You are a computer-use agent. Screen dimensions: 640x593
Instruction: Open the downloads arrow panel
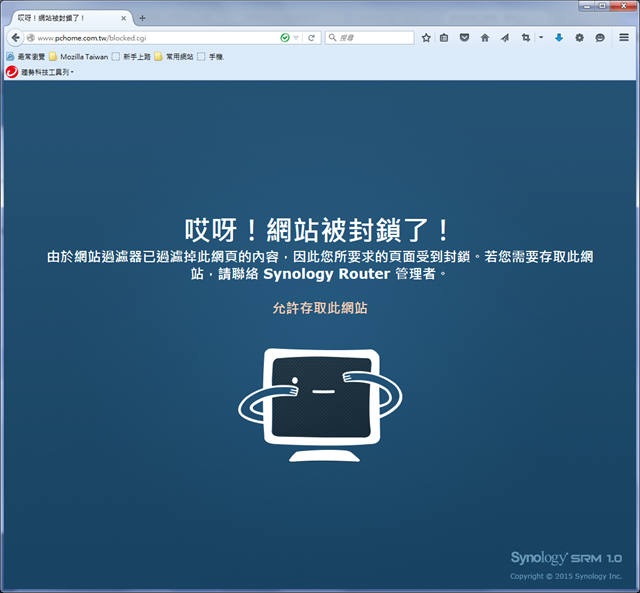pyautogui.click(x=559, y=38)
